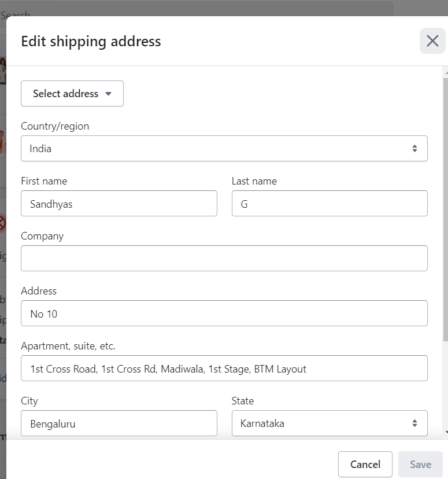Click the Search box behind the dialog

click(x=197, y=12)
